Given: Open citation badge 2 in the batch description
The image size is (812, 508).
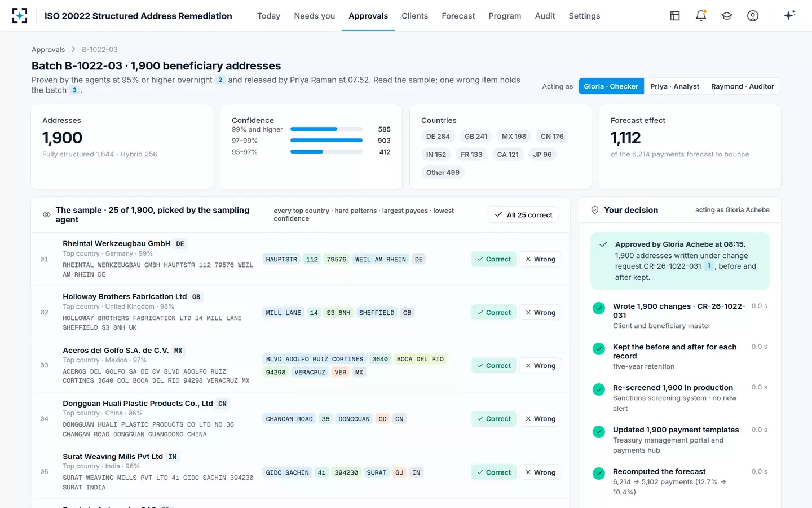Looking at the screenshot, I should coord(220,80).
